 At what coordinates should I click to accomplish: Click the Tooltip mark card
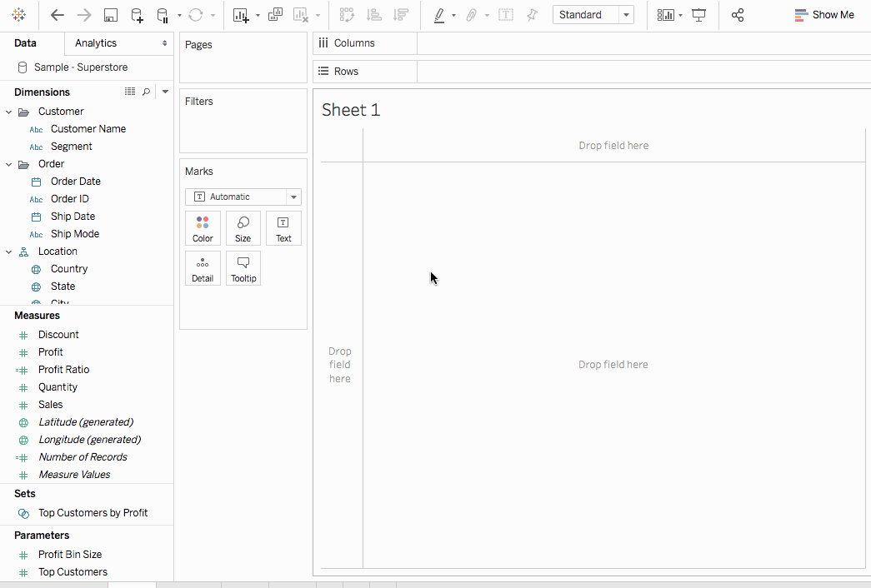pyautogui.click(x=243, y=268)
